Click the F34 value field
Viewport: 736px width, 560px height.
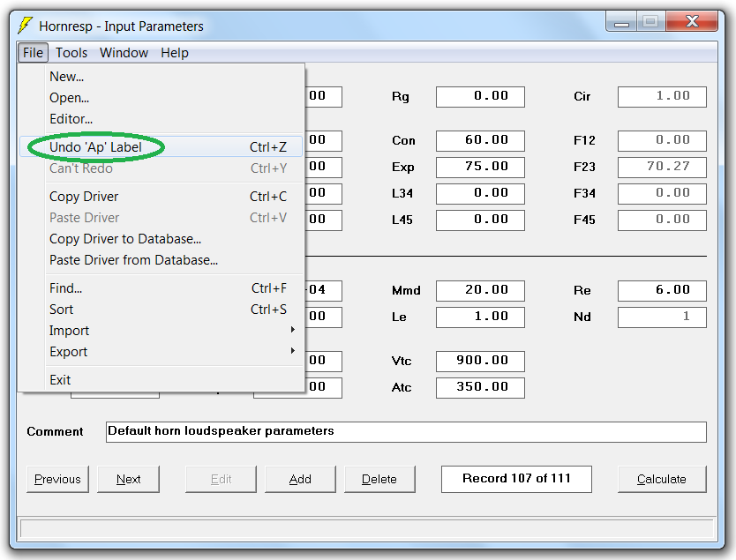tap(662, 194)
